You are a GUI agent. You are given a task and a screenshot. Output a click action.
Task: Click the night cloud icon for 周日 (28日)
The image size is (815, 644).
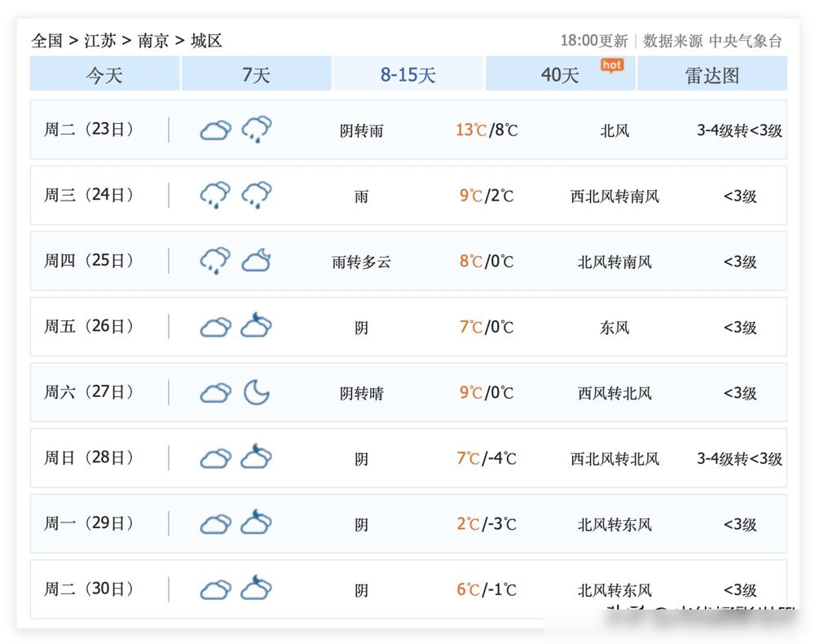pyautogui.click(x=256, y=457)
